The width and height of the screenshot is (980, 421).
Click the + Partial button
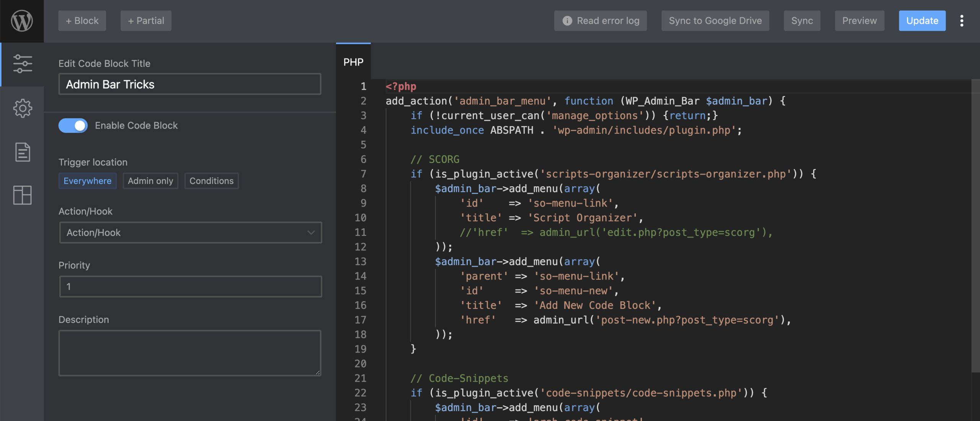click(146, 21)
